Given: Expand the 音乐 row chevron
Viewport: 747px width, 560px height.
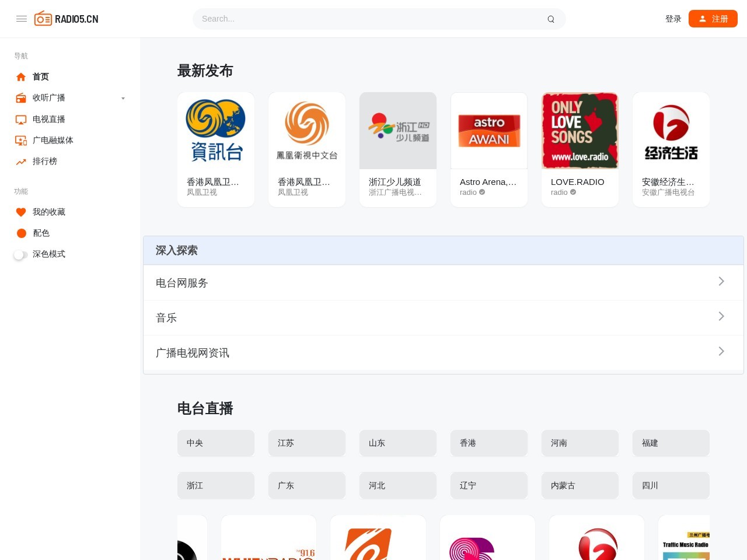Looking at the screenshot, I should click(721, 316).
